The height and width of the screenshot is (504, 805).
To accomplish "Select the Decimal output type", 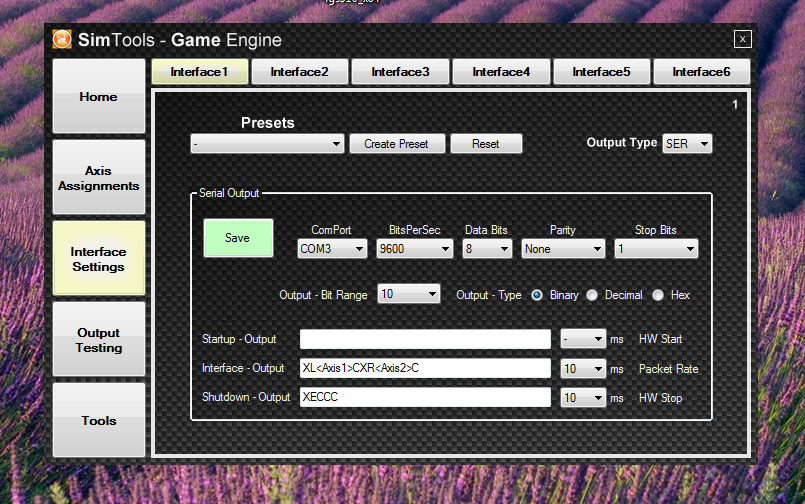I will 592,295.
